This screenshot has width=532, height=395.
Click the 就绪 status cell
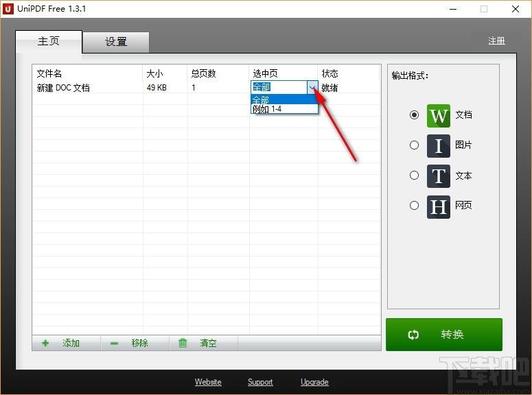329,88
